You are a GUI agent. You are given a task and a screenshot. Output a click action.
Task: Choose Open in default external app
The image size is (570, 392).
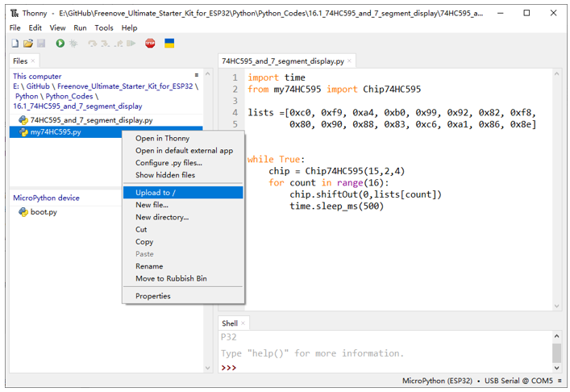pos(183,151)
